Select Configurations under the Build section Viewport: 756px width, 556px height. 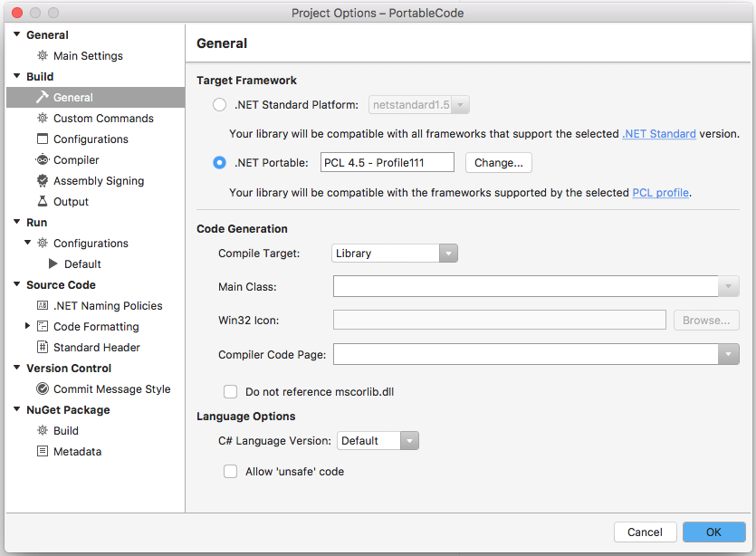pos(91,139)
